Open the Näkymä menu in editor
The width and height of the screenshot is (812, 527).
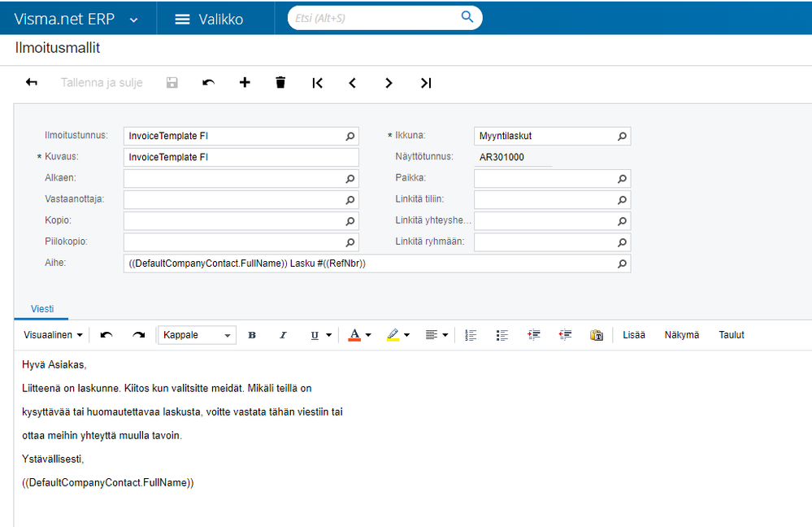point(681,335)
